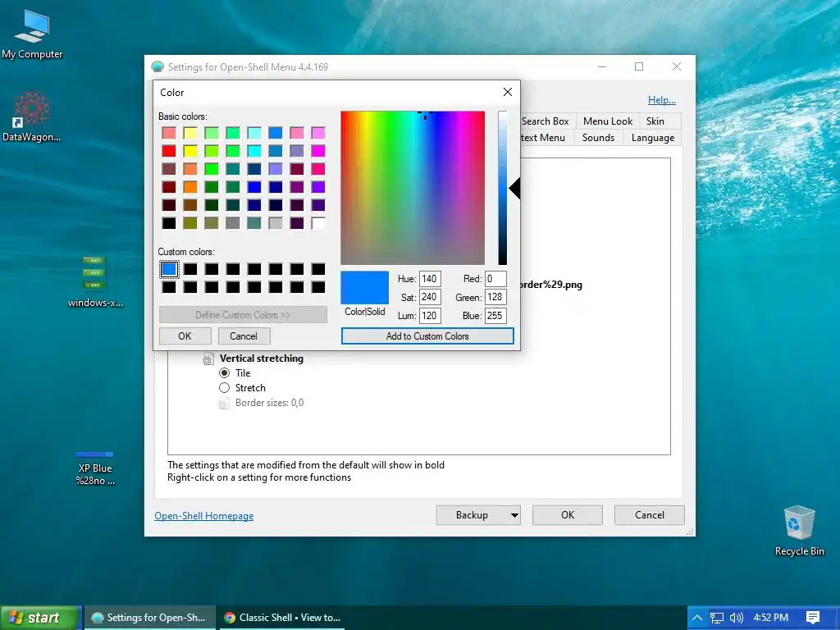The image size is (840, 630).
Task: Close the Color dialog
Action: click(x=507, y=92)
